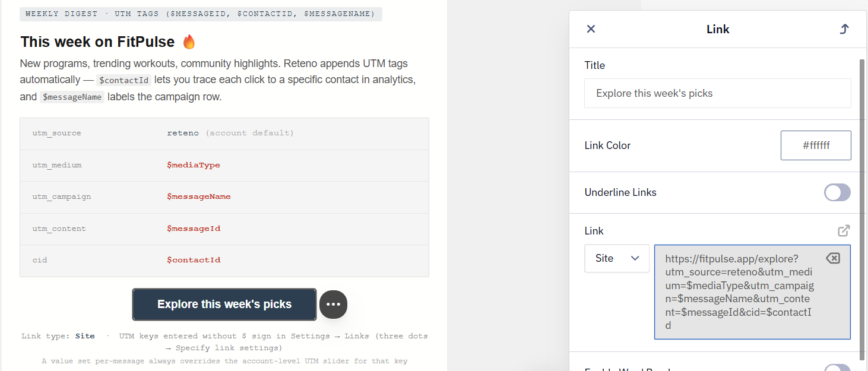868x371 pixels.
Task: Click the note about per-message value override
Action: (224, 361)
